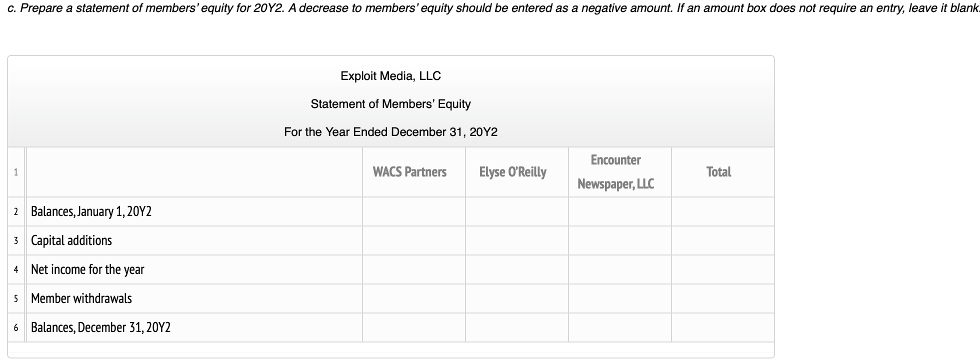Click the Encounter Newspaper cell for Balances, January 1
This screenshot has height=360, width=980.
[620, 211]
